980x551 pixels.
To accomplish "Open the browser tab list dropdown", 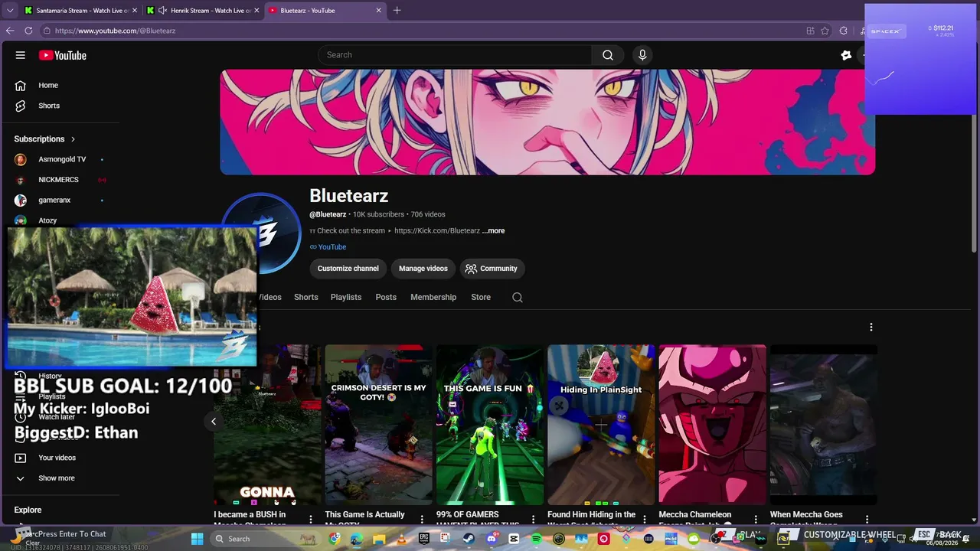I will tap(10, 11).
